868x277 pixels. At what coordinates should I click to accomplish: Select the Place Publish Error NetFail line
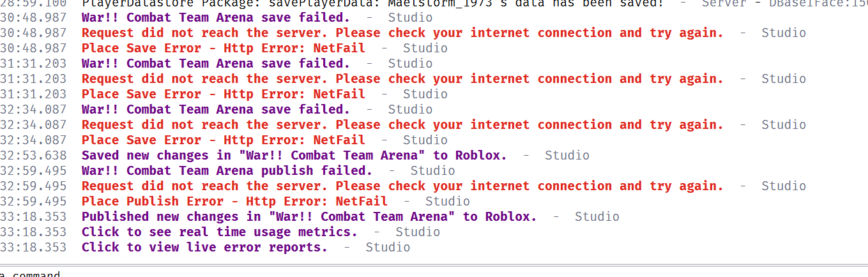pos(234,201)
